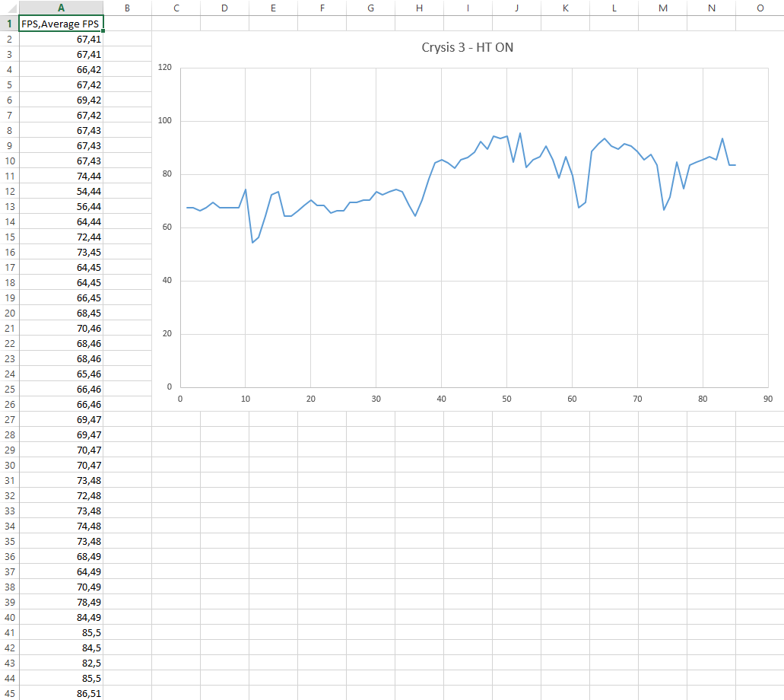Click the chart title Crysis 3 - HT ON

pyautogui.click(x=467, y=48)
